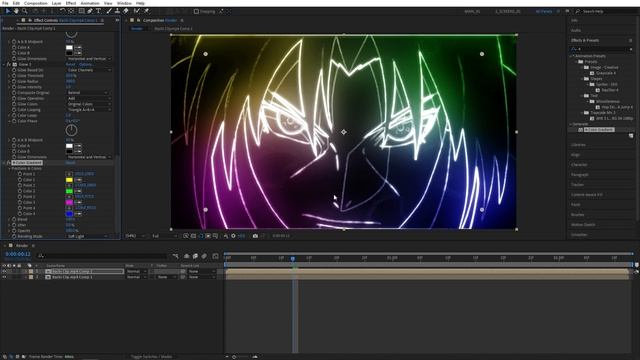The width and height of the screenshot is (640, 360).
Task: Click the Composition mini-flowchart icon in timeline
Action: [176, 256]
